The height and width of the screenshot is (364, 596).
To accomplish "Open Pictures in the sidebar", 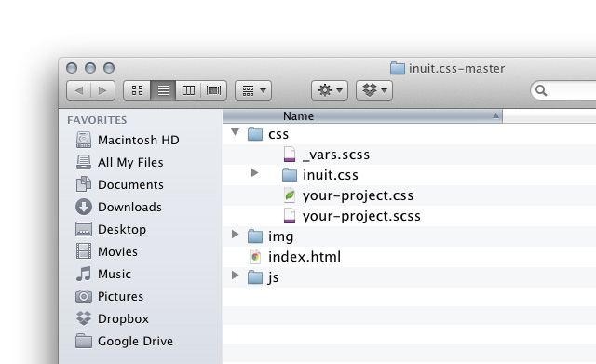I will [x=110, y=296].
